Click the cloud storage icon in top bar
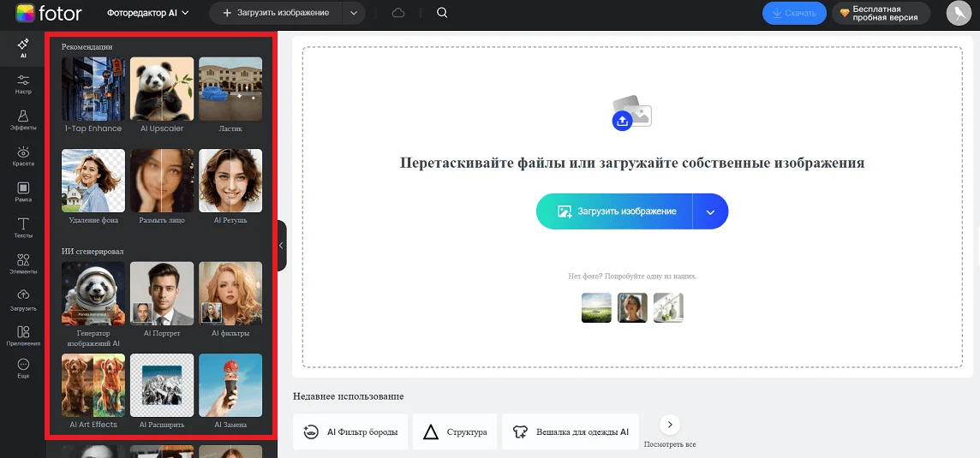 [398, 13]
